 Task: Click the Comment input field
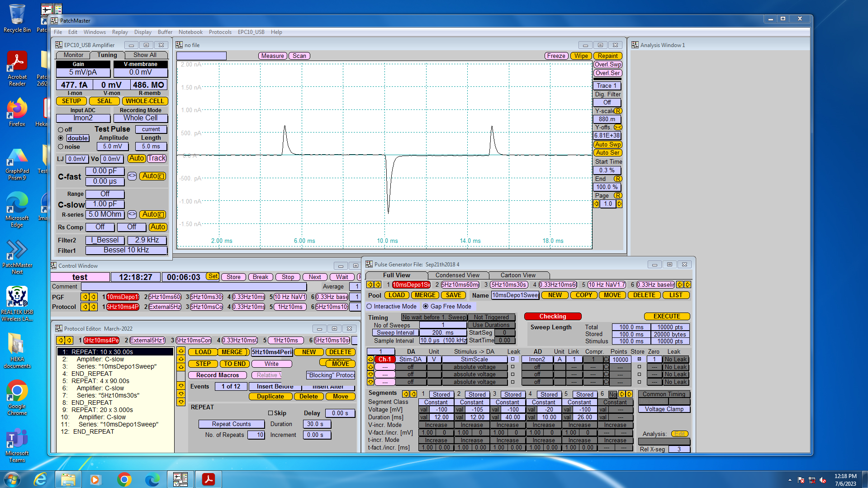tap(194, 286)
